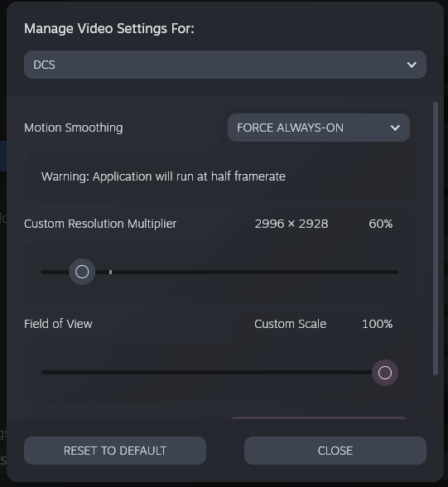Click the Custom Scale label
The image size is (448, 487).
coord(291,324)
